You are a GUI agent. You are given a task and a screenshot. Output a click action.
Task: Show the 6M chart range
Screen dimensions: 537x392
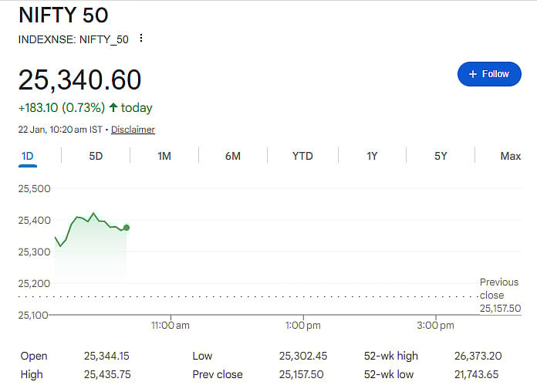[233, 156]
